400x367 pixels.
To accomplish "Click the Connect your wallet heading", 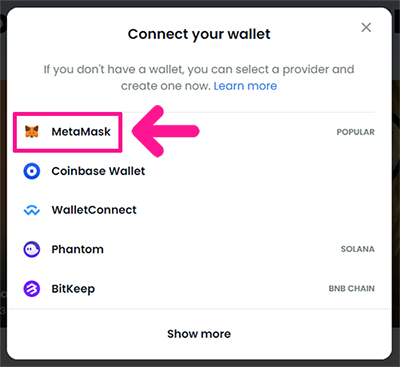I will tap(199, 34).
